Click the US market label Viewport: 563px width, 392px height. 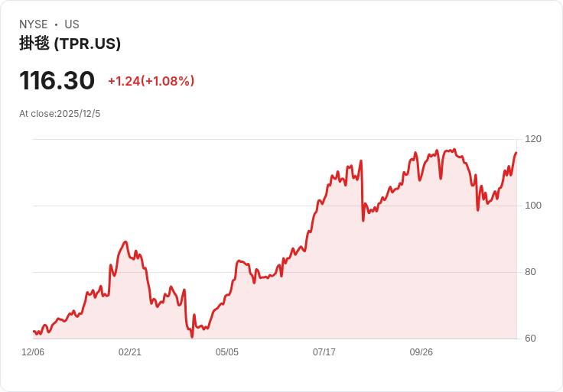(72, 24)
